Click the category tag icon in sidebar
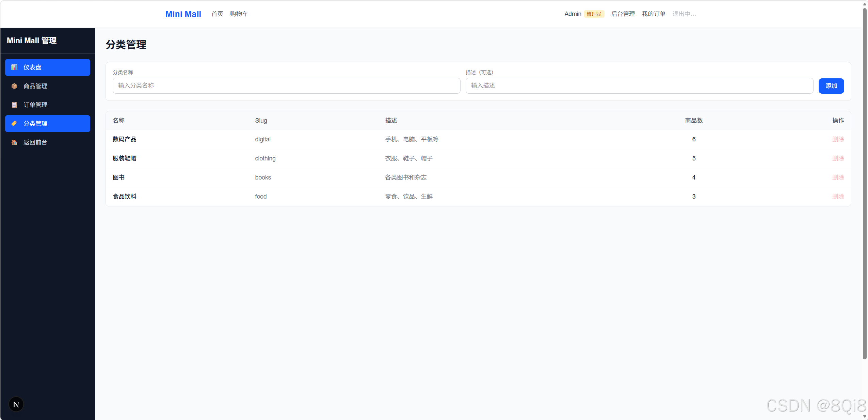 tap(14, 124)
